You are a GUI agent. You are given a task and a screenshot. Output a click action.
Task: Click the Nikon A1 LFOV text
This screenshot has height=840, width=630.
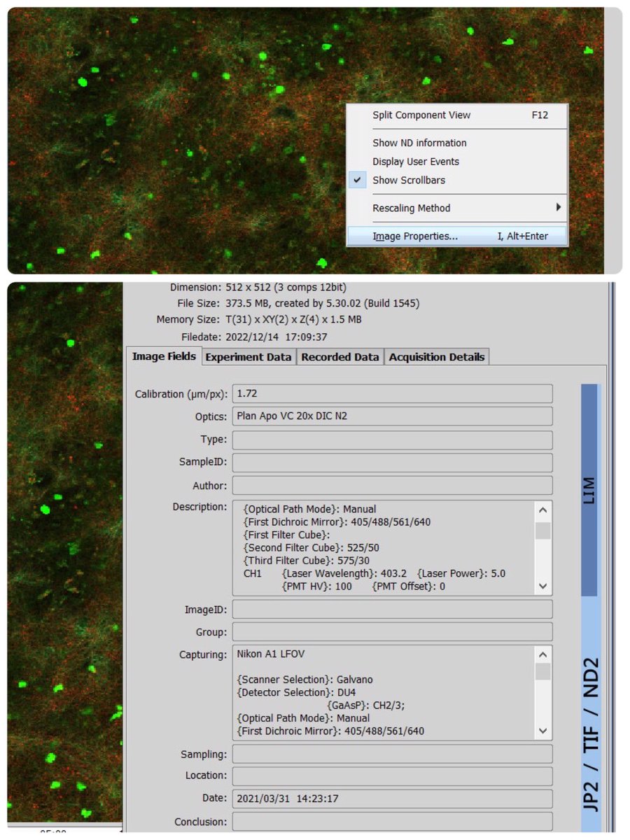click(x=271, y=654)
